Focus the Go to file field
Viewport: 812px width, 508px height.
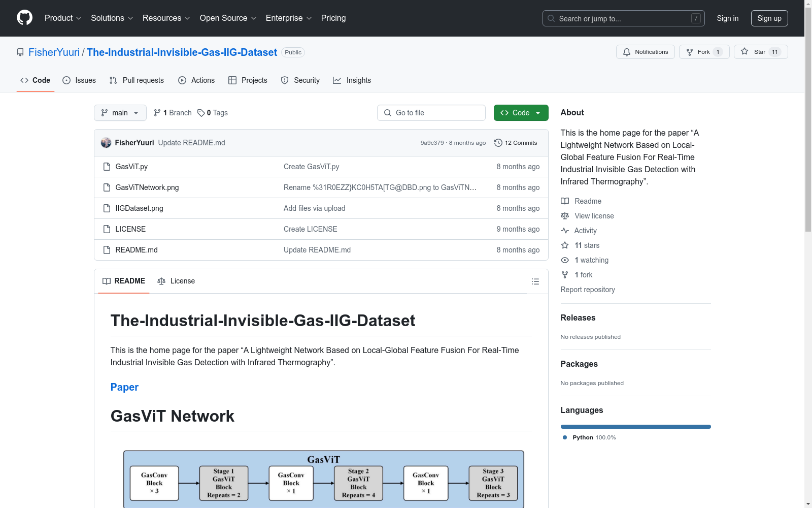pos(431,113)
